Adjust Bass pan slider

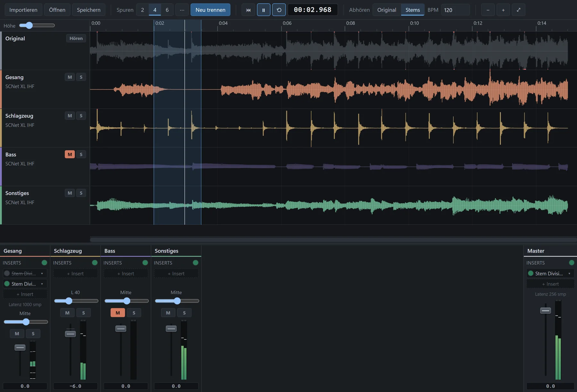pos(126,301)
